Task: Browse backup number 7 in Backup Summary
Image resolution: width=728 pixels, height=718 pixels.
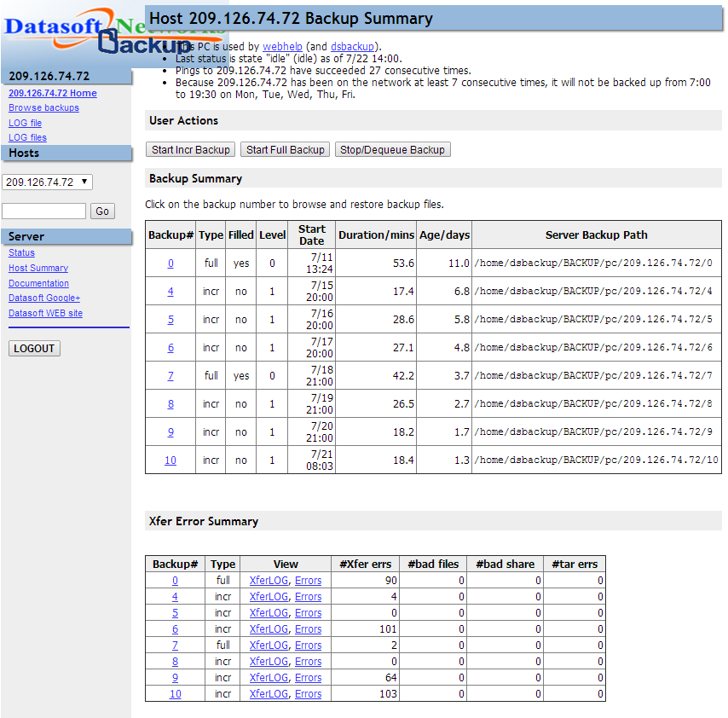Action: pyautogui.click(x=170, y=376)
